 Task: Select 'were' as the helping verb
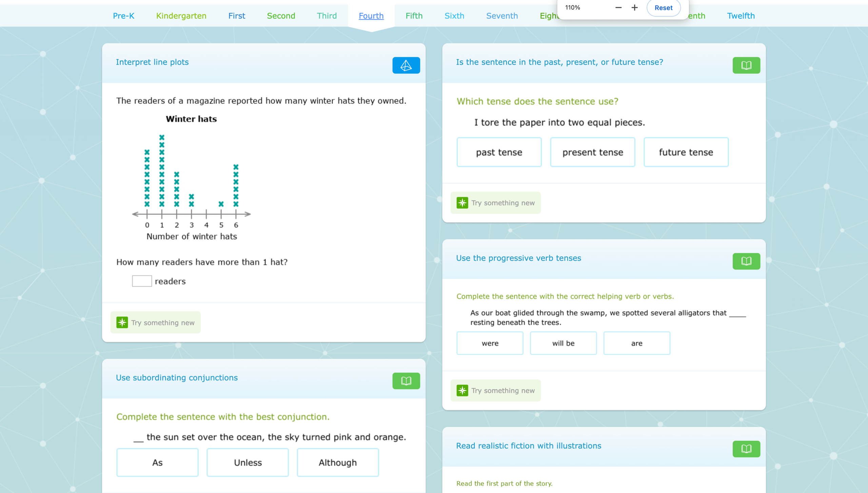point(490,343)
